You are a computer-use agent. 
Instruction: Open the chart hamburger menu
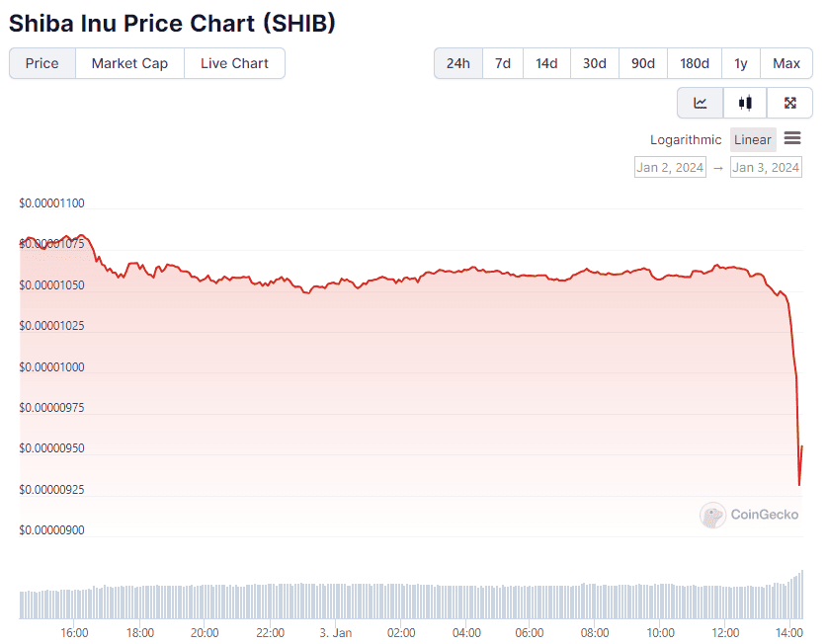tap(792, 138)
